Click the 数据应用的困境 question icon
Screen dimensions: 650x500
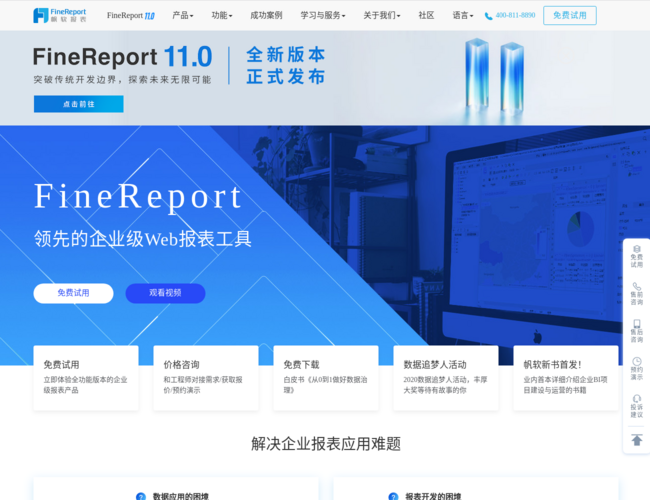coord(141,496)
